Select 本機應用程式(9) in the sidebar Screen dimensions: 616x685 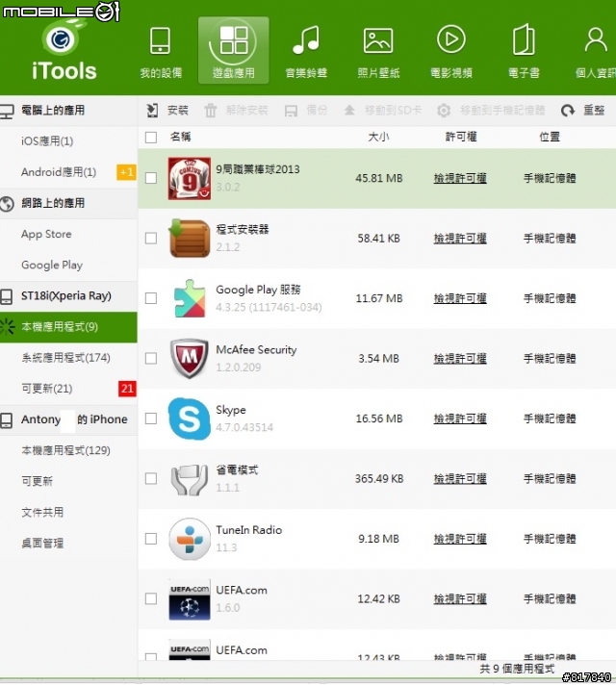pyautogui.click(x=68, y=327)
